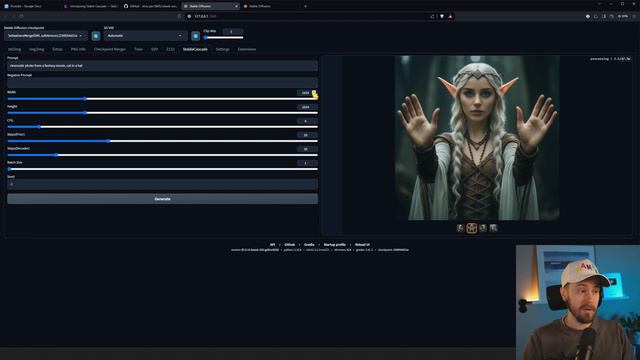Switch to the GitHub browser tab

(x=150, y=6)
